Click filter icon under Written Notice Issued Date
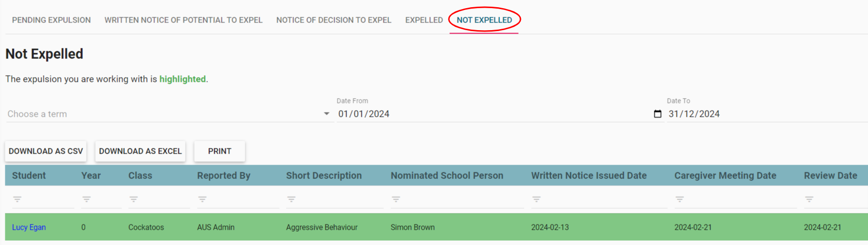Screen dimensions: 868x245 (x=536, y=199)
